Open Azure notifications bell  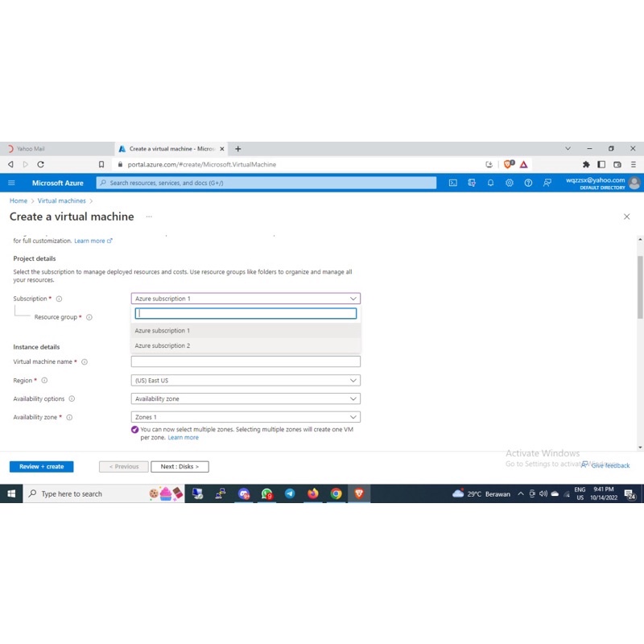click(490, 183)
